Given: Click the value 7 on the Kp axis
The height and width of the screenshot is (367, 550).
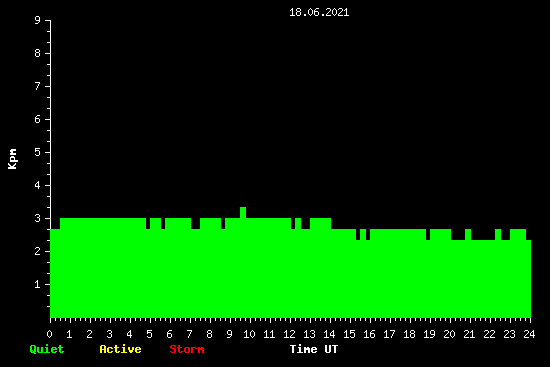Looking at the screenshot, I should [x=38, y=86].
